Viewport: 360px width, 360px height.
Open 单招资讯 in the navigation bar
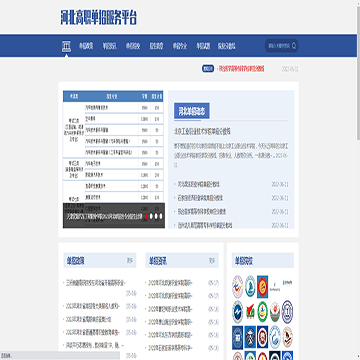pyautogui.click(x=109, y=46)
